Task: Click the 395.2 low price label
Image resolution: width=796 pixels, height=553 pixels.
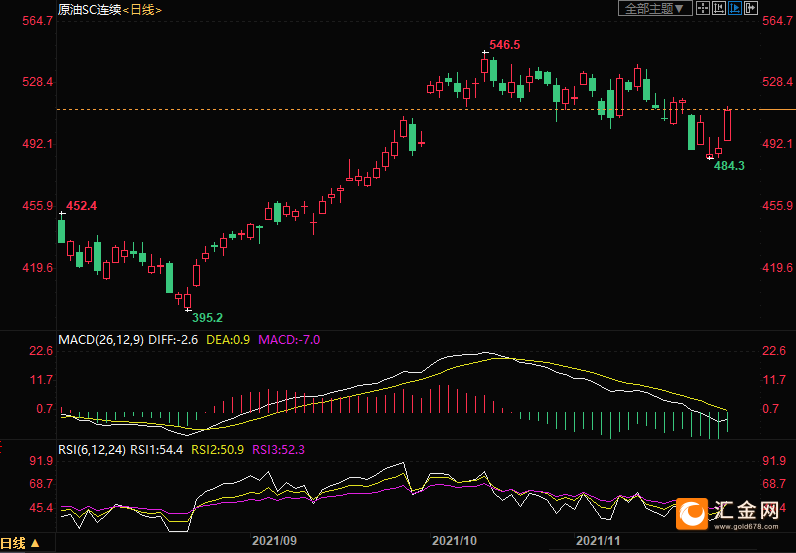Action: click(x=207, y=317)
